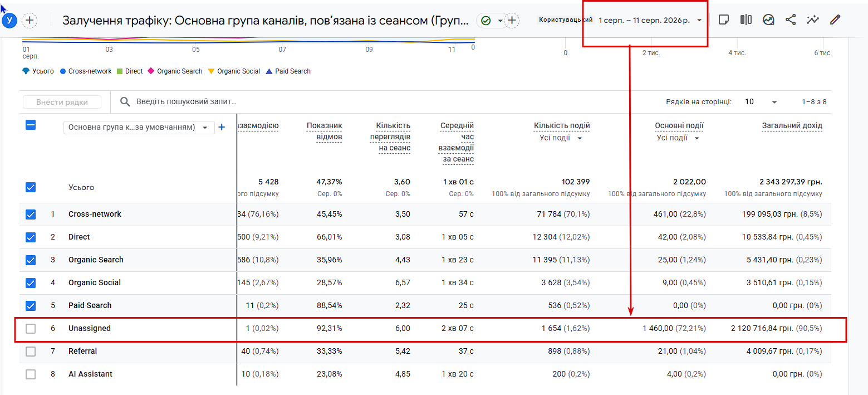Click the AI Assistant channel row name
The height and width of the screenshot is (395, 868).
pos(90,374)
